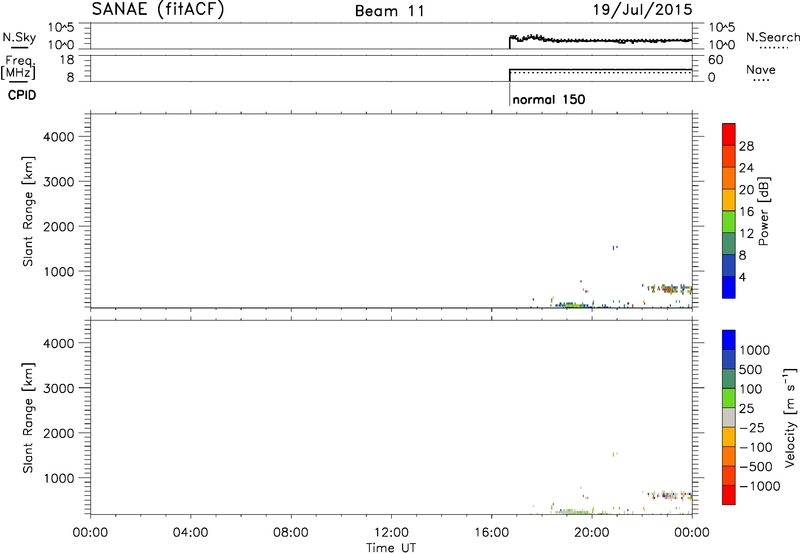Click velocity echo cluster near 600 km
This screenshot has height=554, width=800.
pos(668,495)
